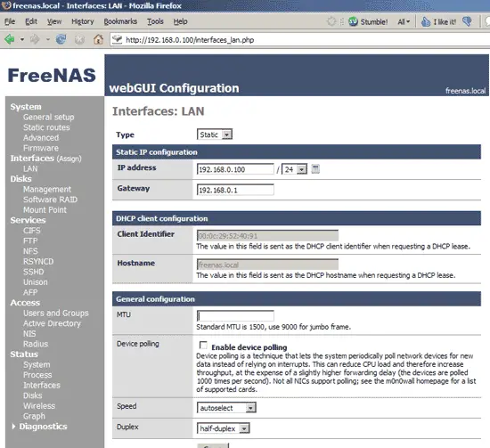Open the subnet mask dropdown showing 24
Image resolution: width=490 pixels, height=448 pixels.
(294, 169)
